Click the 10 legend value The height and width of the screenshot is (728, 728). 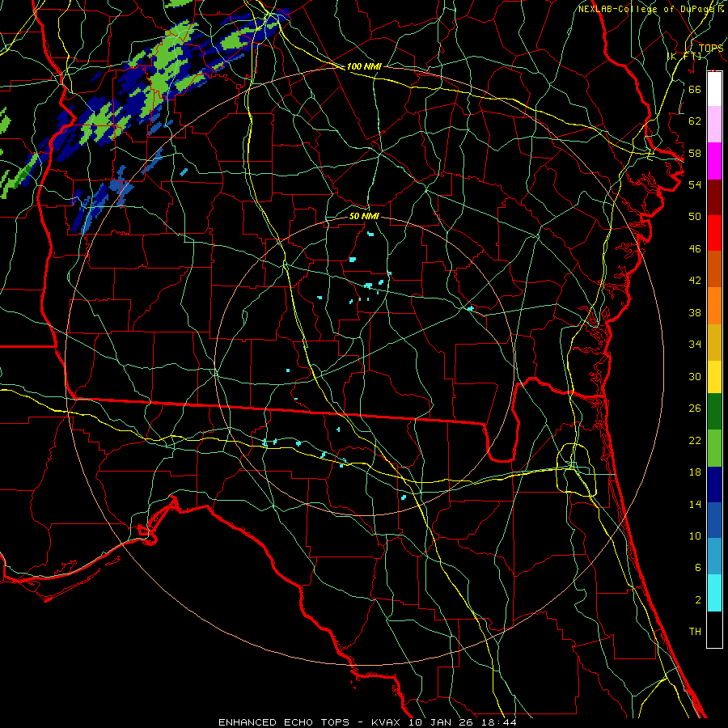coord(695,535)
